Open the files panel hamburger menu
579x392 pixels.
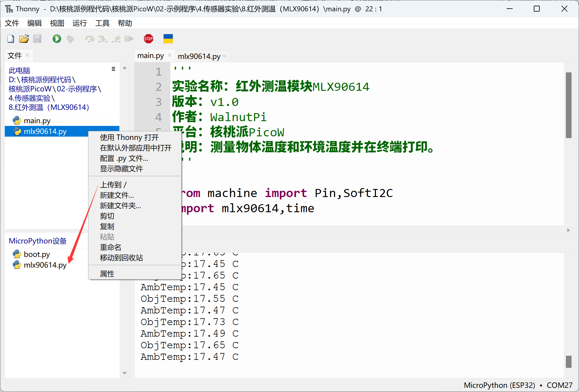(x=113, y=69)
